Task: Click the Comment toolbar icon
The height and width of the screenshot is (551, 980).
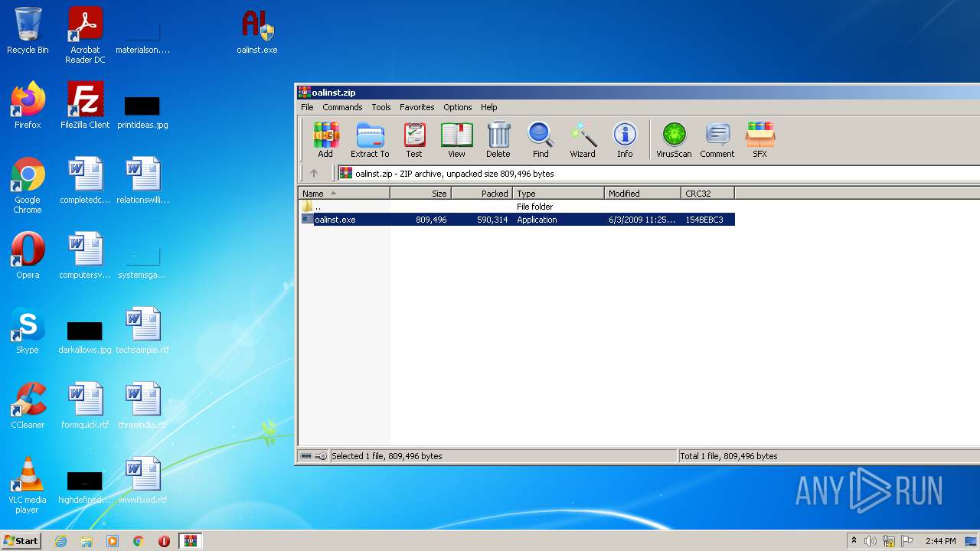Action: tap(717, 139)
